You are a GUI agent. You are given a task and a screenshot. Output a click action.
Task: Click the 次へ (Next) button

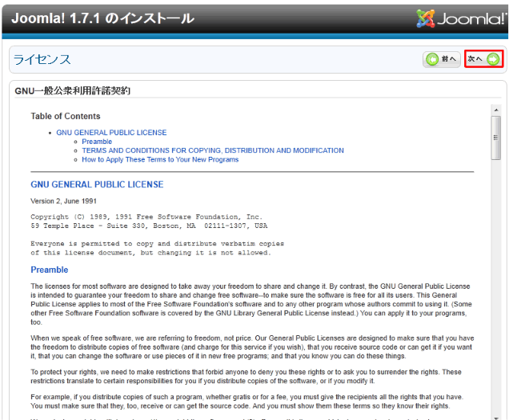click(483, 58)
